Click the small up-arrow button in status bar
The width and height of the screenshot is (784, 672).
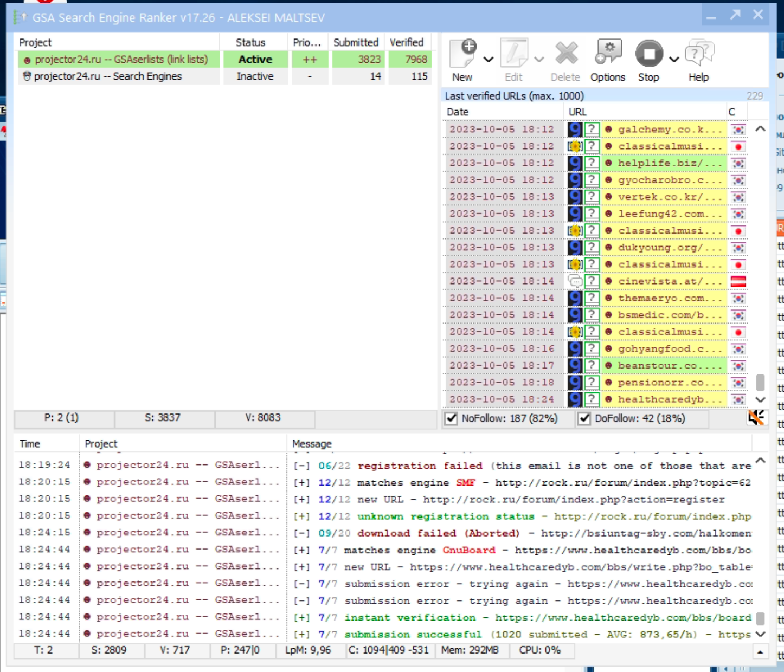[x=760, y=652]
